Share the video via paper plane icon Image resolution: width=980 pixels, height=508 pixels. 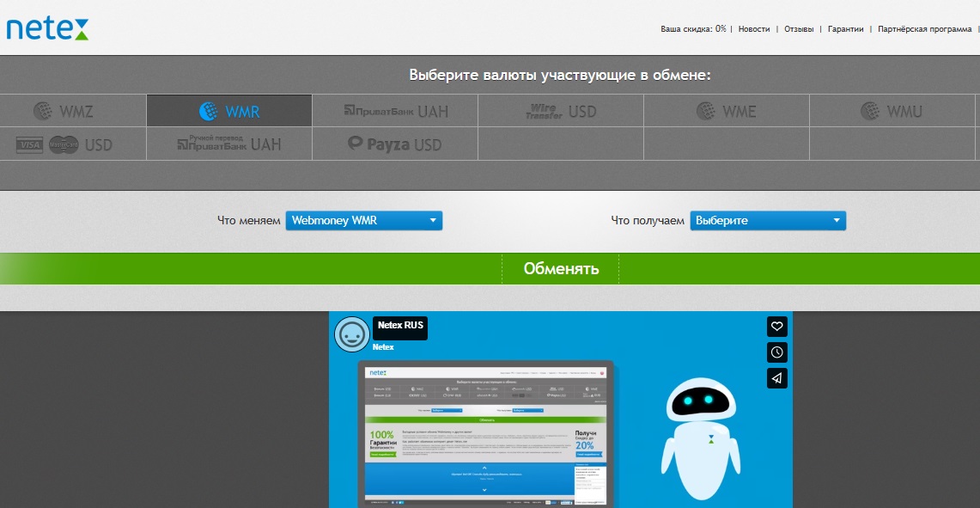[777, 378]
